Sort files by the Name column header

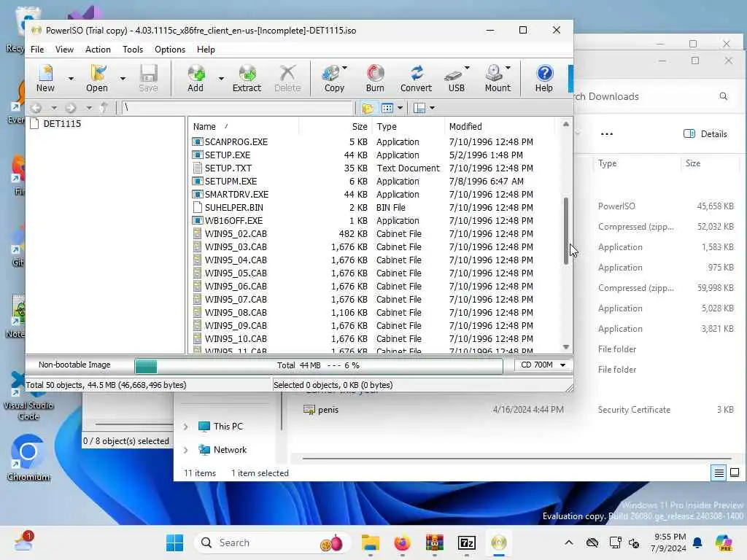click(x=244, y=127)
